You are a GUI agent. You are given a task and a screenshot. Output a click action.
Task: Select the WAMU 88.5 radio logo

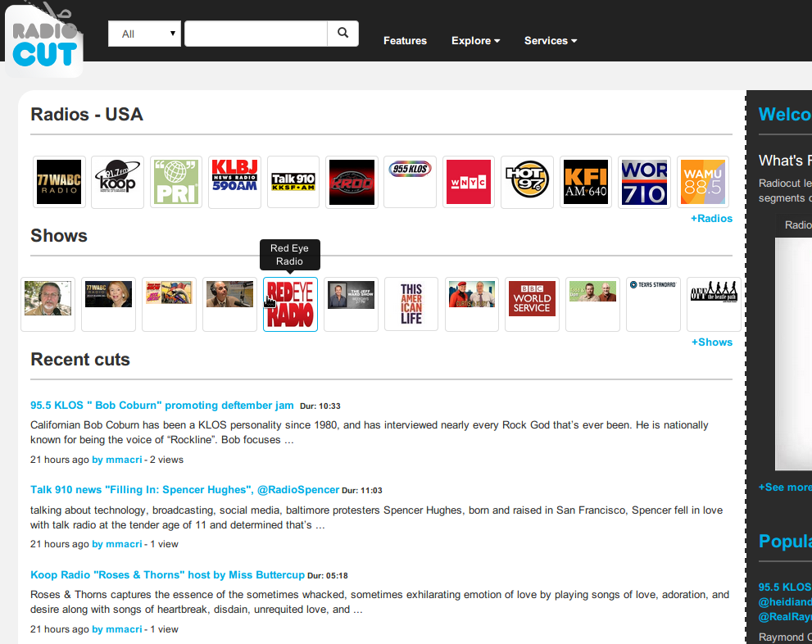703,182
